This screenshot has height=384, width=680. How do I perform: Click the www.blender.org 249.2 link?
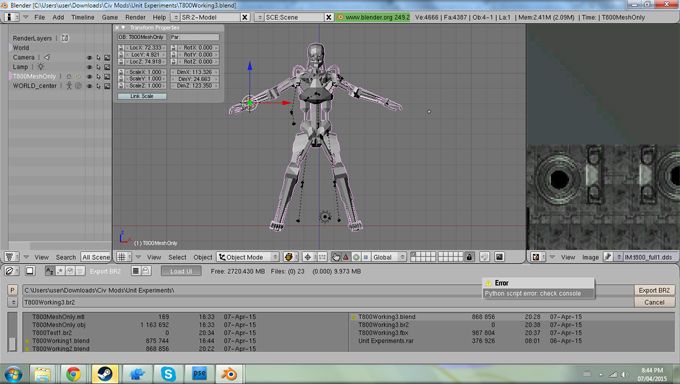(373, 17)
